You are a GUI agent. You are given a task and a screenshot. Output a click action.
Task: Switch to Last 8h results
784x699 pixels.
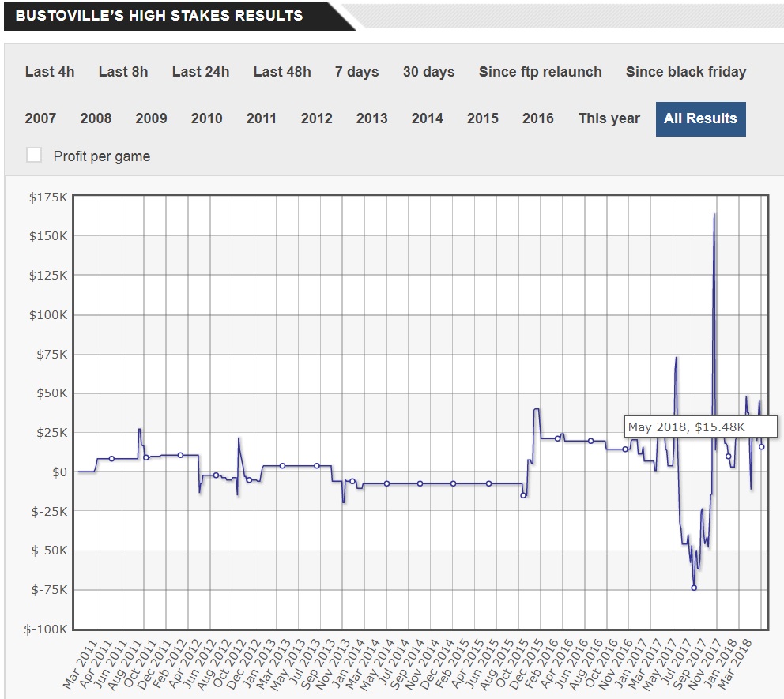(x=123, y=72)
